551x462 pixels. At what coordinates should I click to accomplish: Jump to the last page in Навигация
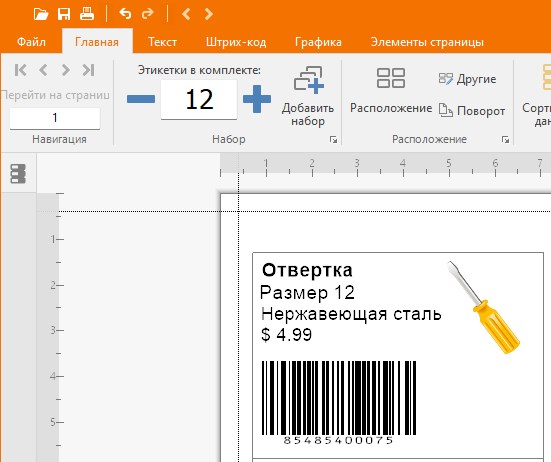point(88,70)
